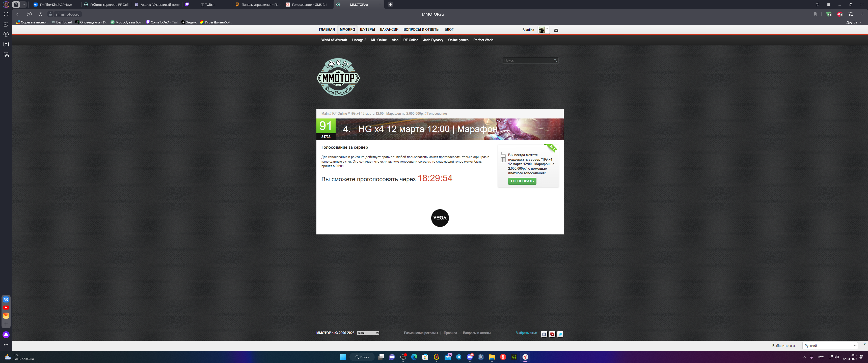Open the Bliadina user avatar dropdown
This screenshot has height=363, width=868.
click(x=544, y=30)
